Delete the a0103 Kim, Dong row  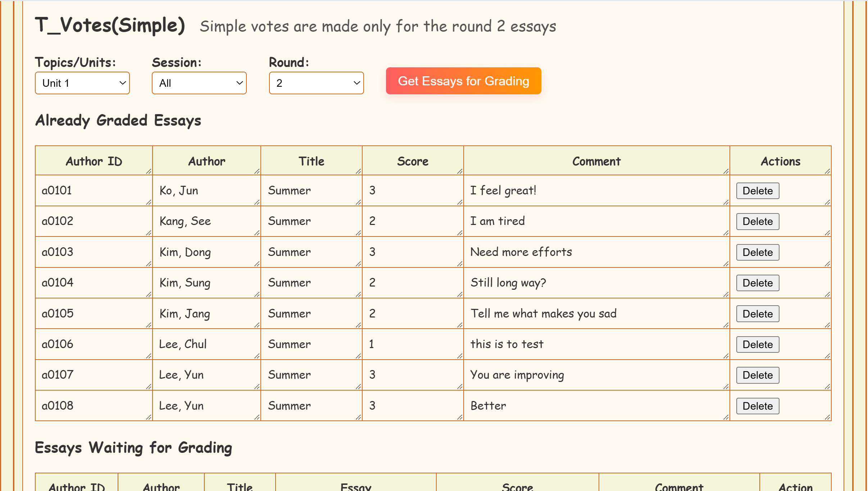coord(757,252)
